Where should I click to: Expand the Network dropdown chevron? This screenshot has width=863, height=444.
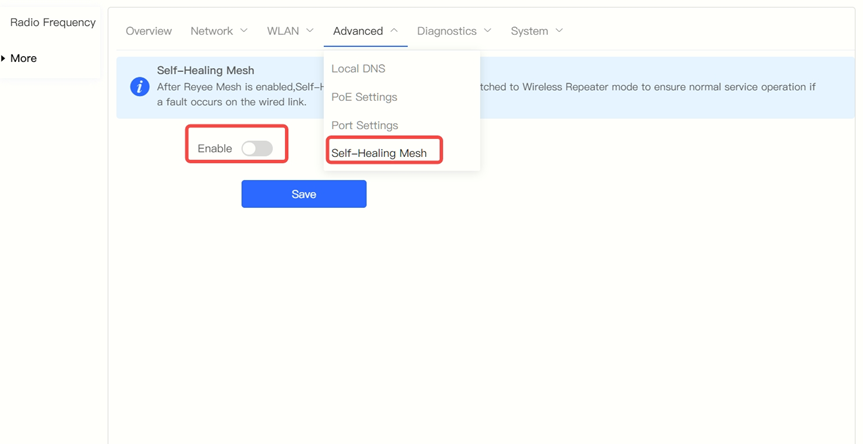[244, 31]
